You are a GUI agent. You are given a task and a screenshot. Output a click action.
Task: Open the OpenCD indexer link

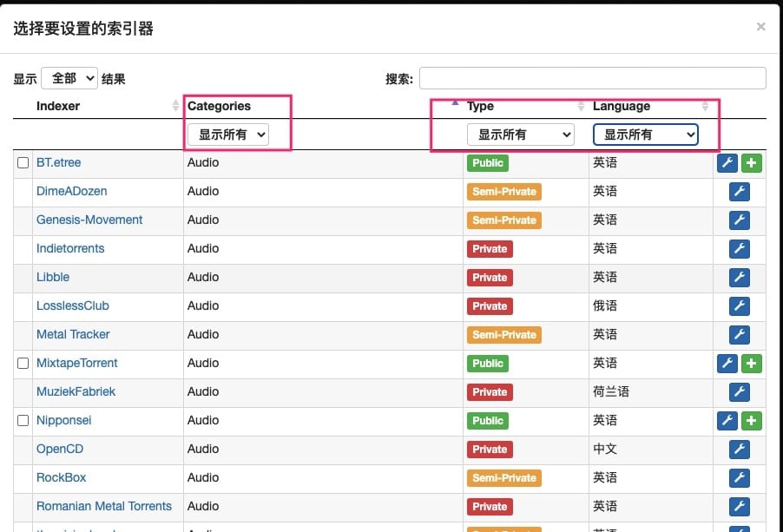[60, 449]
